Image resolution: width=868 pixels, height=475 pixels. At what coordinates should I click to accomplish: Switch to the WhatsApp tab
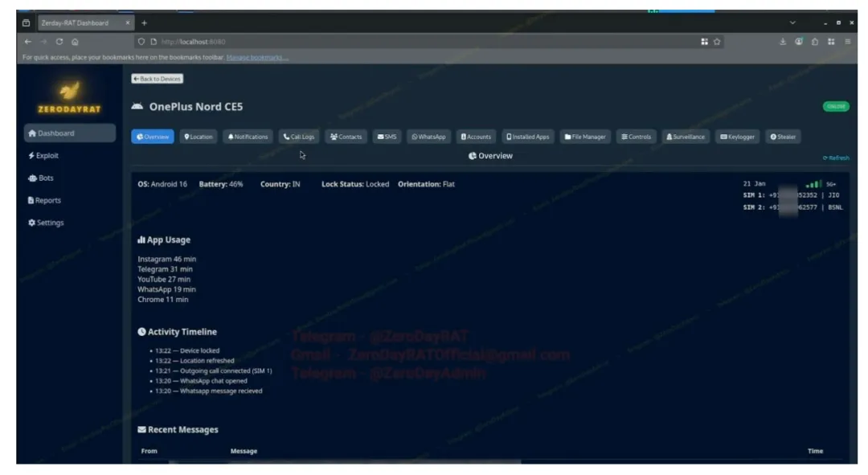(x=428, y=137)
